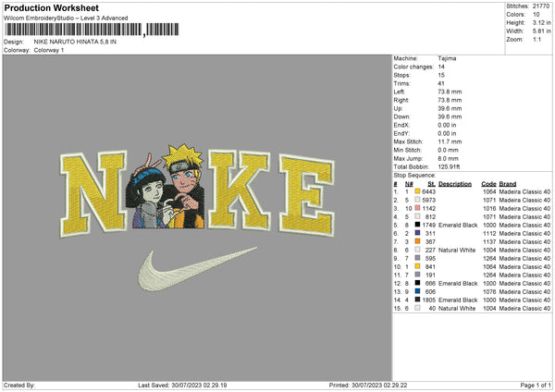Click the 'Page 1 of 1' footer text

tap(536, 385)
